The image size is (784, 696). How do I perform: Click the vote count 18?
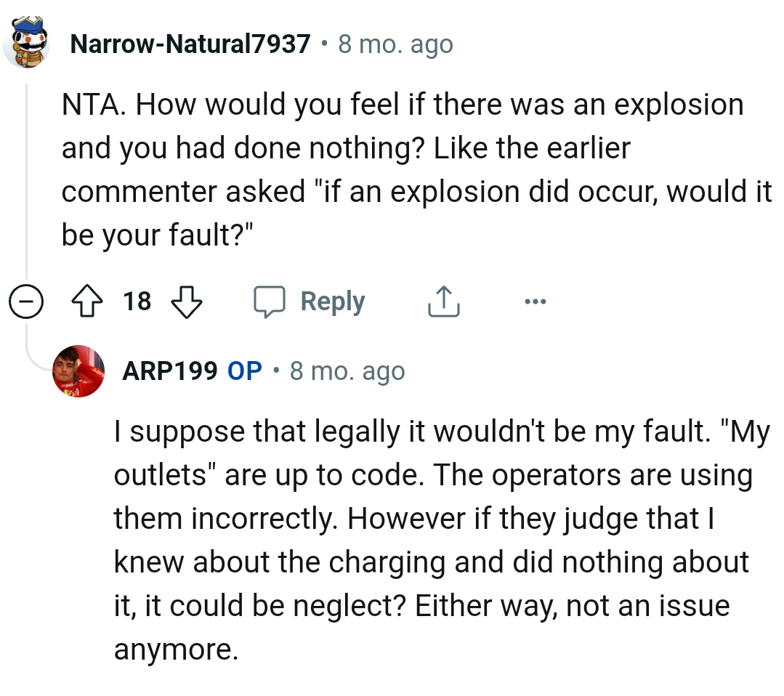pyautogui.click(x=137, y=302)
